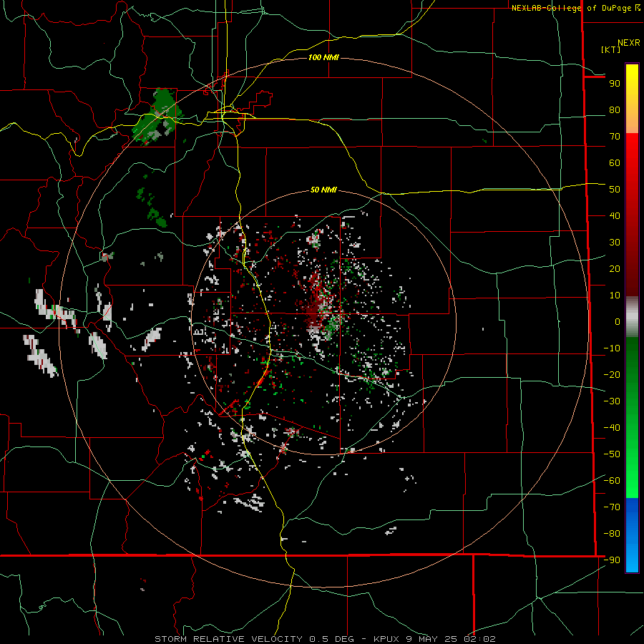Click the -10 value on velocity scale
The width and height of the screenshot is (644, 644).
[x=612, y=348]
